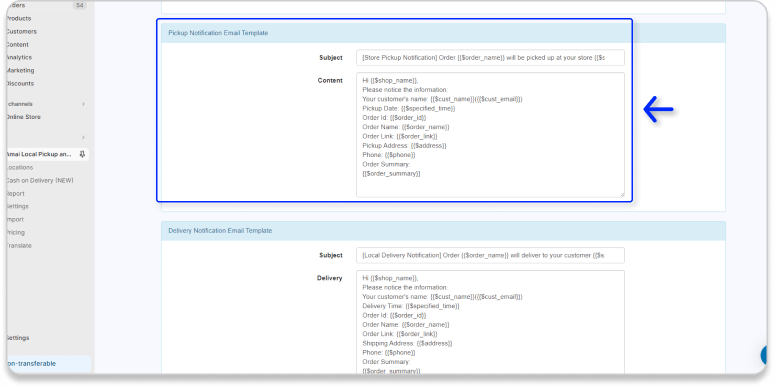Click the Delivery field label
This screenshot has height=387, width=775.
pyautogui.click(x=330, y=278)
